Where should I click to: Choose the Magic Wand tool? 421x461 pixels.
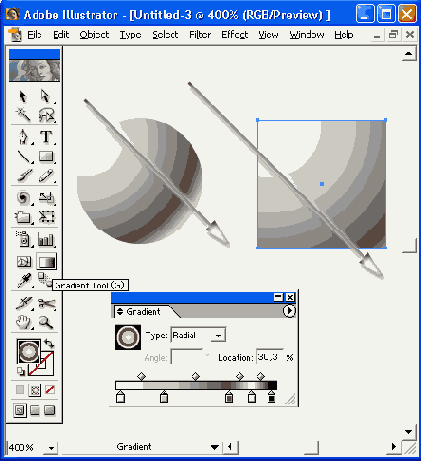(x=23, y=115)
